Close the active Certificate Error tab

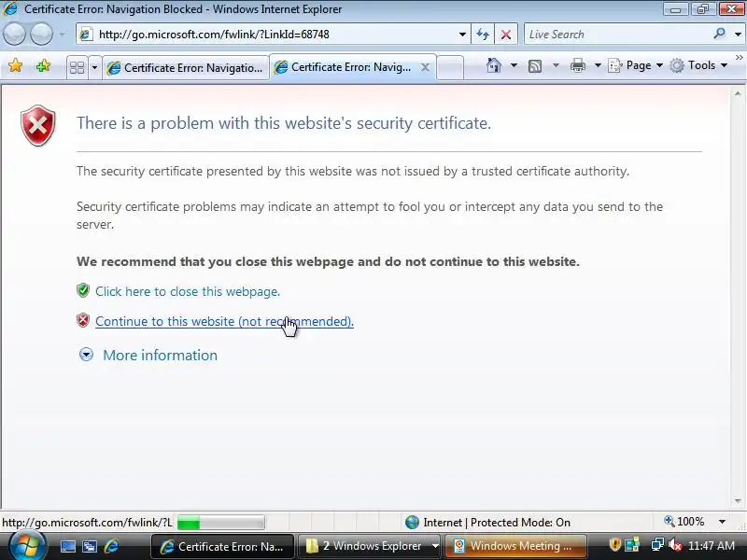(x=426, y=67)
